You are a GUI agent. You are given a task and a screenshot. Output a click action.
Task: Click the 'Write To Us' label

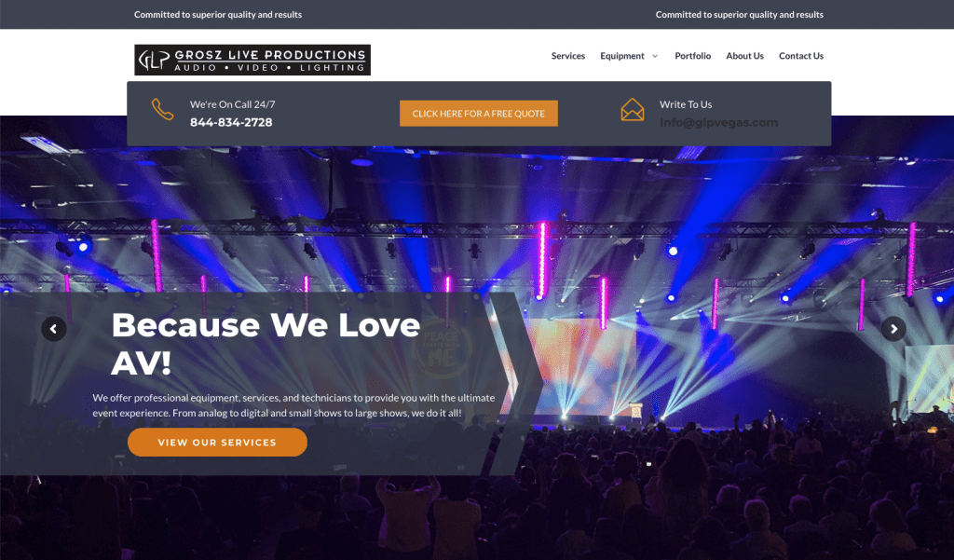[x=686, y=104]
